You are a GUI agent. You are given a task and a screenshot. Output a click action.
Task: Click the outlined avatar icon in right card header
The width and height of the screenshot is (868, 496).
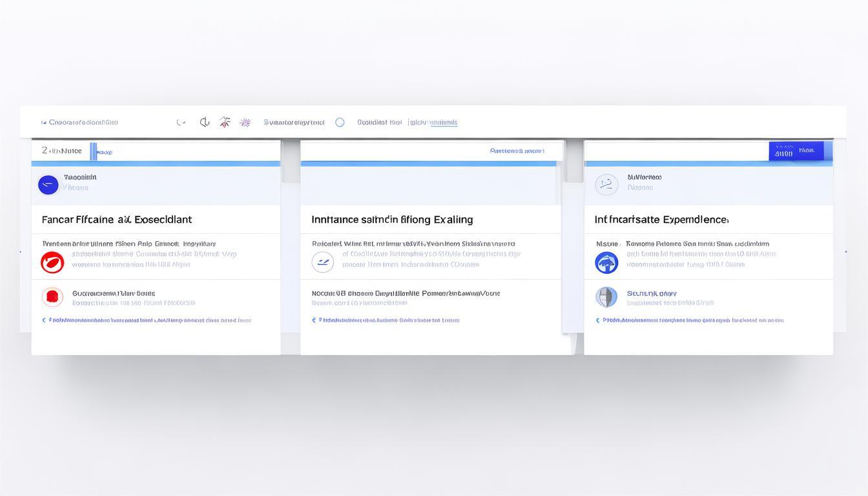[x=606, y=185]
